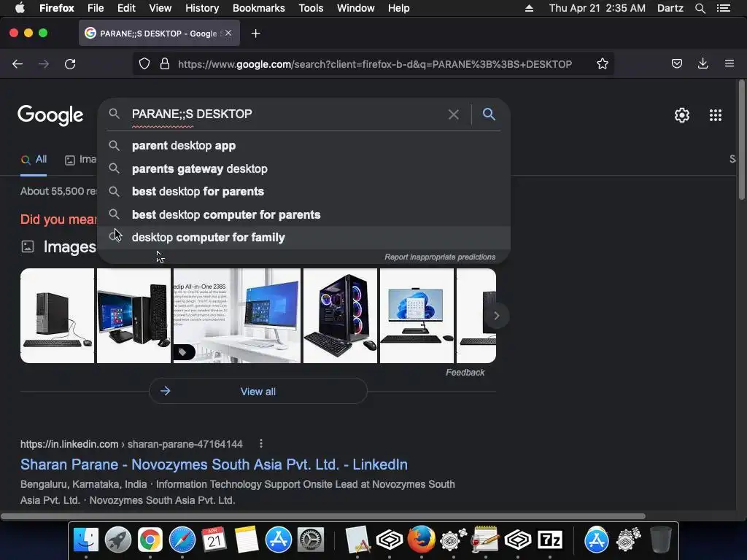The width and height of the screenshot is (747, 560).
Task: Click the View all images button
Action: pyautogui.click(x=258, y=392)
